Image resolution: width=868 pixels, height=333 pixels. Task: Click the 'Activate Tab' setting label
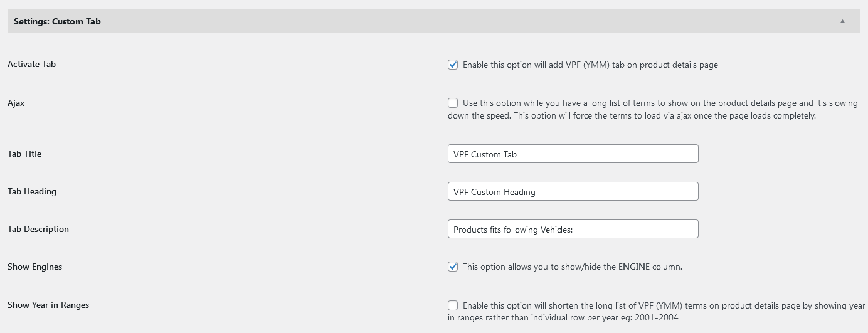pyautogui.click(x=31, y=64)
